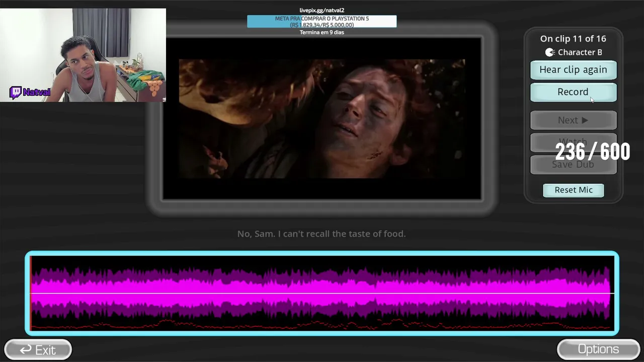Click the 'On clip 11 of 16' label
644x362 pixels.
coord(573,39)
